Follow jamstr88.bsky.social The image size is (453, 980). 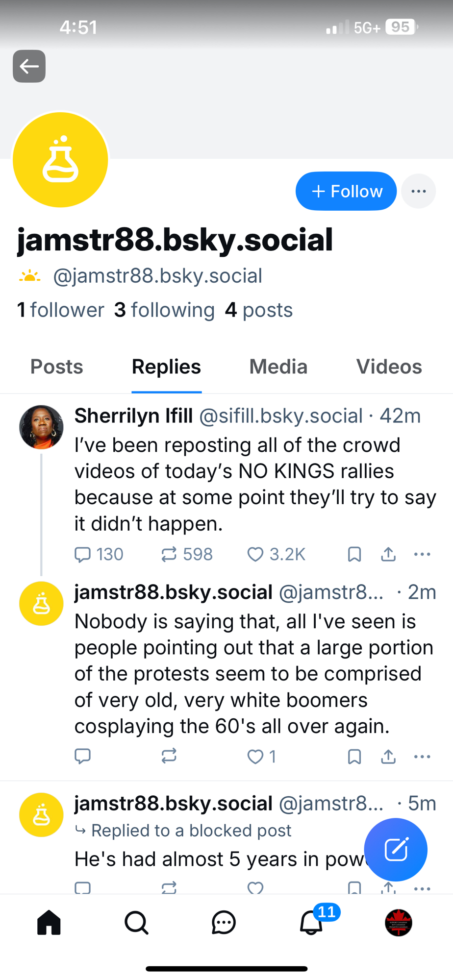[x=346, y=191]
